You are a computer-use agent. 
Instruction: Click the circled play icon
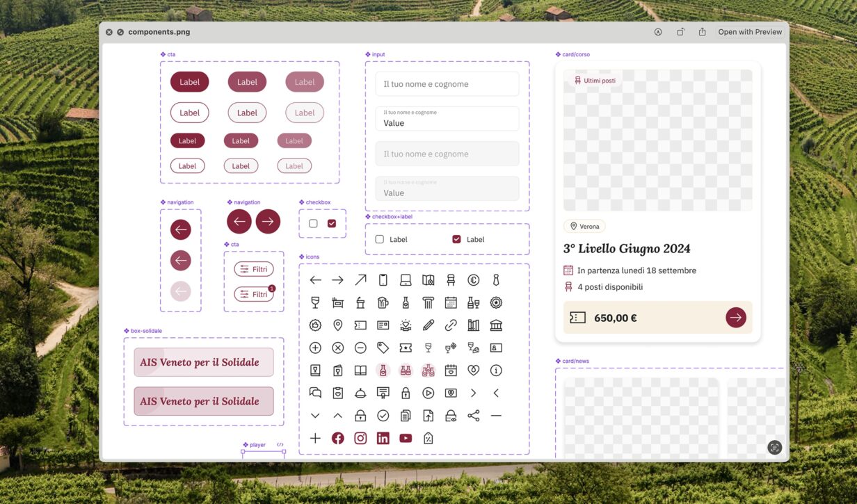[428, 393]
